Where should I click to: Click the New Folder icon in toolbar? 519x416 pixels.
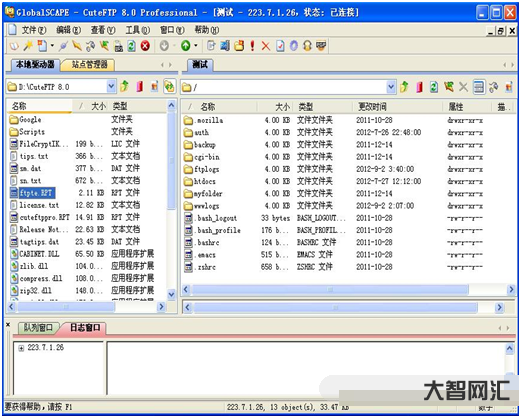tap(239, 46)
